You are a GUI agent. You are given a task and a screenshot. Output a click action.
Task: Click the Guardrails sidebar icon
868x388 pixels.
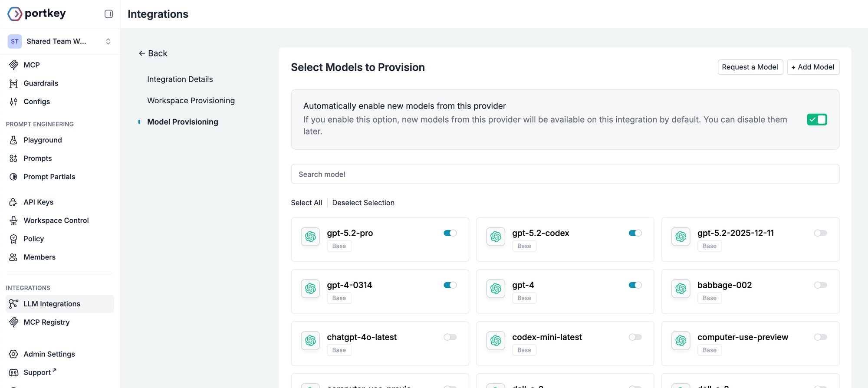click(13, 83)
